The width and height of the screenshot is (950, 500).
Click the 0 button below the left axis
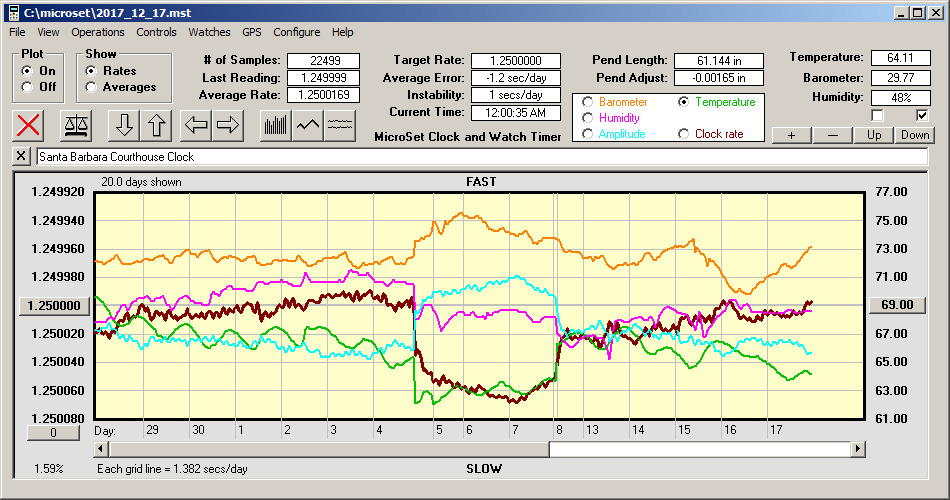[x=53, y=433]
